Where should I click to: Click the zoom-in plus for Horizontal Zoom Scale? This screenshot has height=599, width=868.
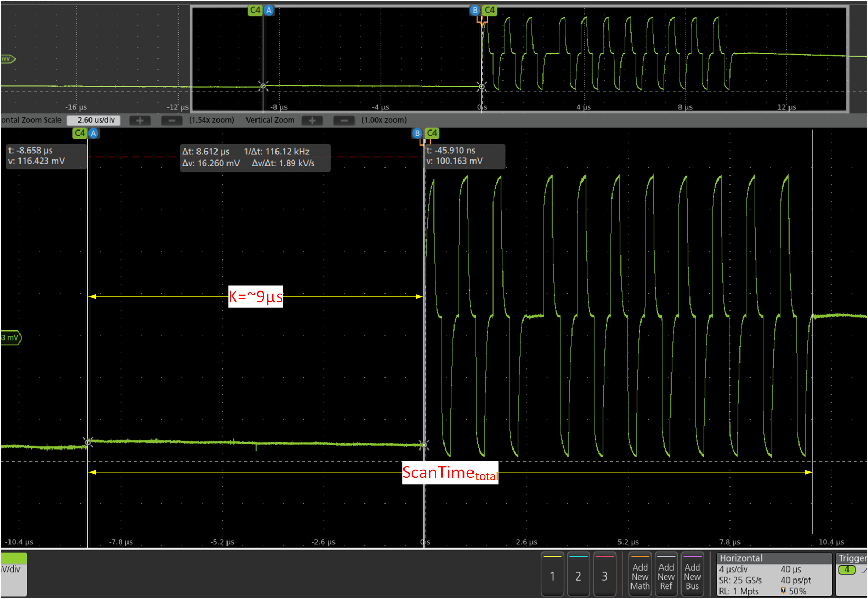(x=140, y=121)
